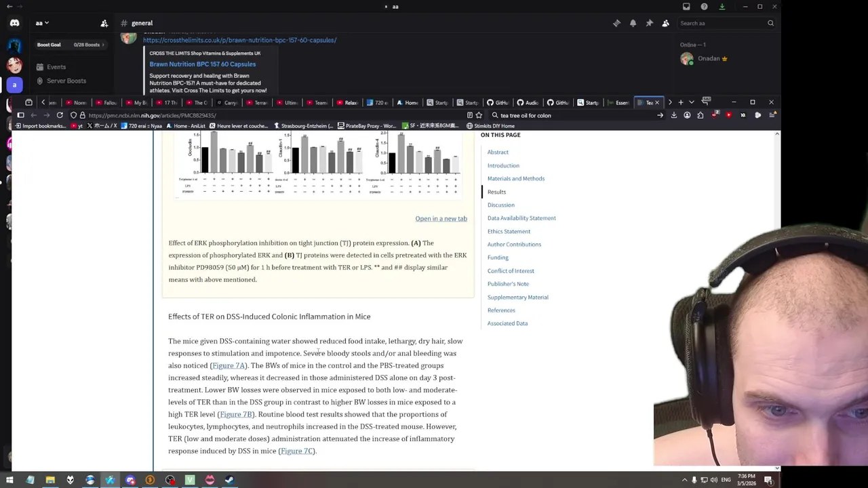868x488 pixels.
Task: Switch to the Terrar tab
Action: (x=258, y=102)
